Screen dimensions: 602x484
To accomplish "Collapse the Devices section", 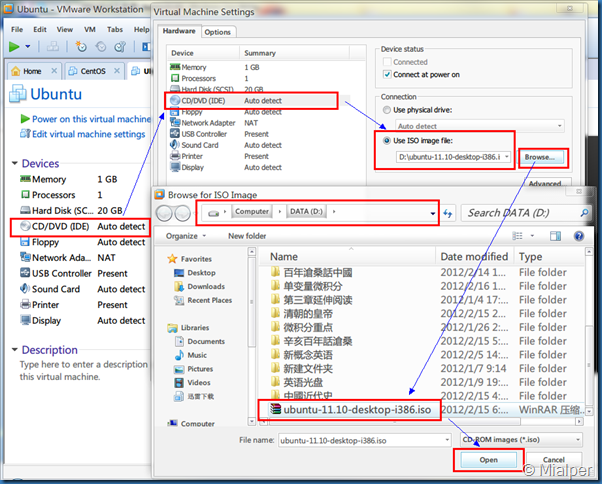I will coord(15,164).
